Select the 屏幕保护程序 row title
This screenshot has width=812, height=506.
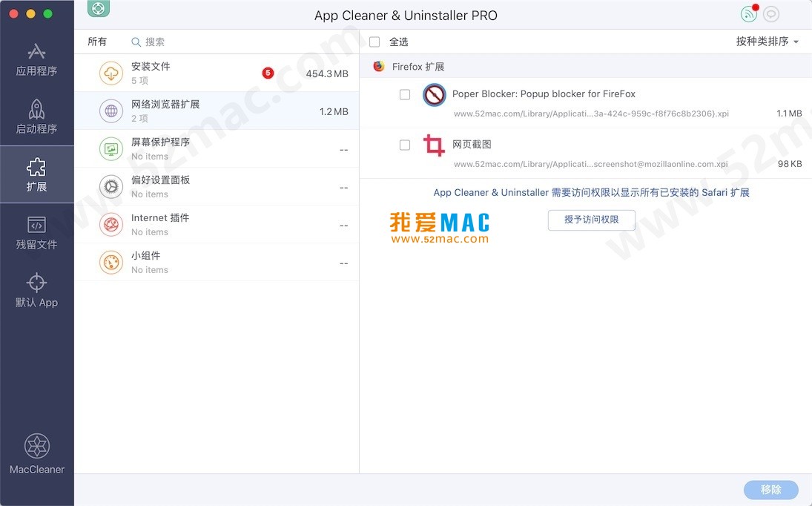coord(160,142)
